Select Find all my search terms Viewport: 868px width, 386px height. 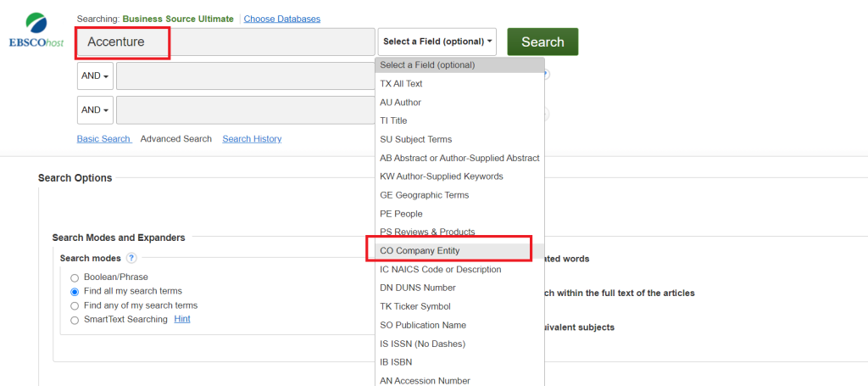tap(75, 291)
